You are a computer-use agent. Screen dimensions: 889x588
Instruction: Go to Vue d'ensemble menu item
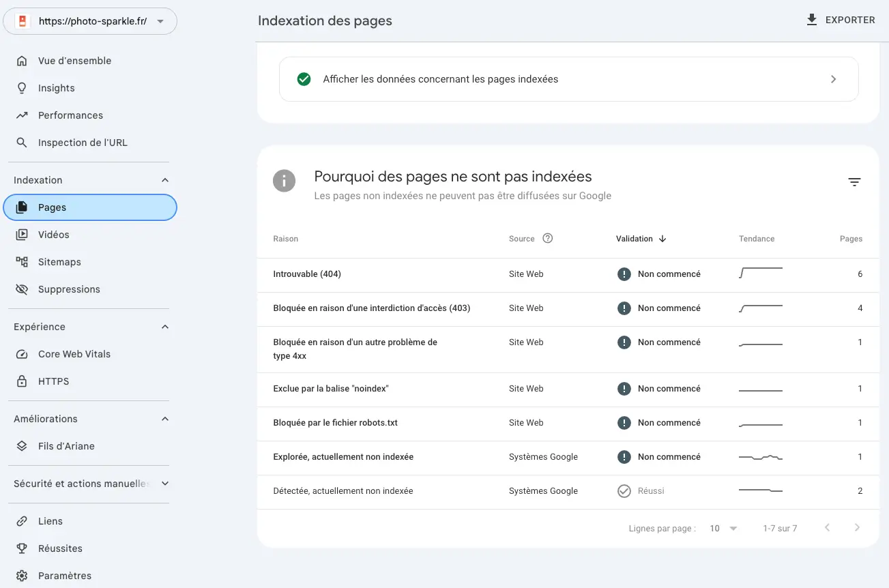click(x=90, y=61)
